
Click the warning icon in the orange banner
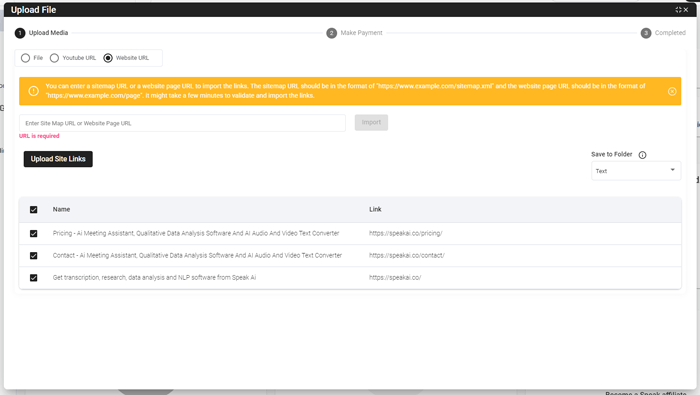pyautogui.click(x=33, y=91)
